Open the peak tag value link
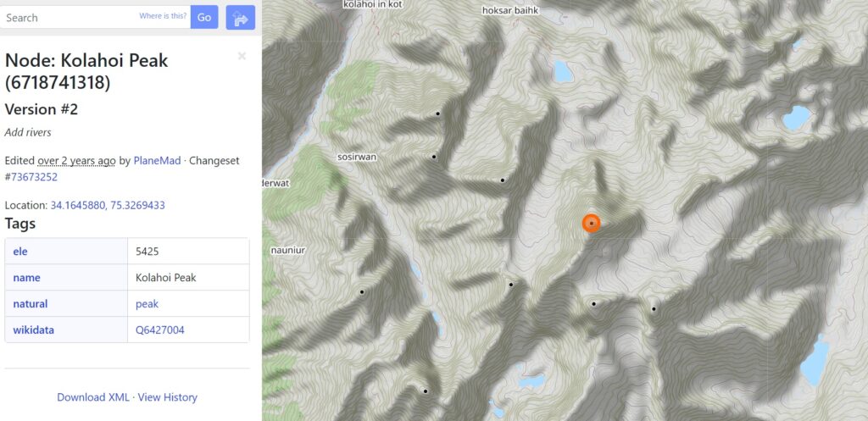 click(x=147, y=304)
